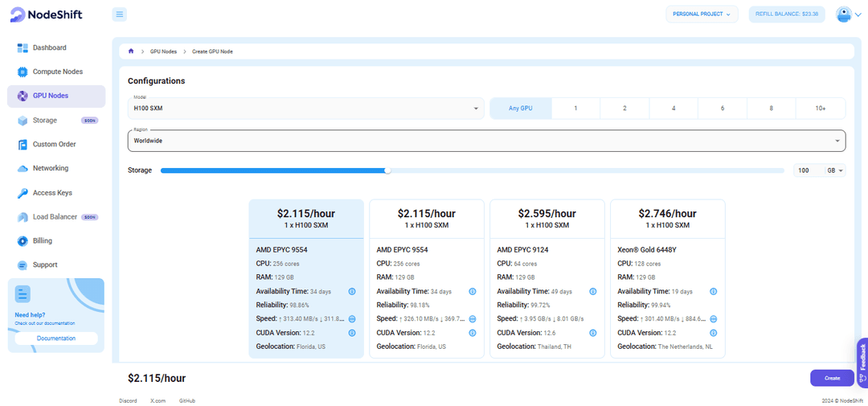Open the Support page

click(56, 265)
